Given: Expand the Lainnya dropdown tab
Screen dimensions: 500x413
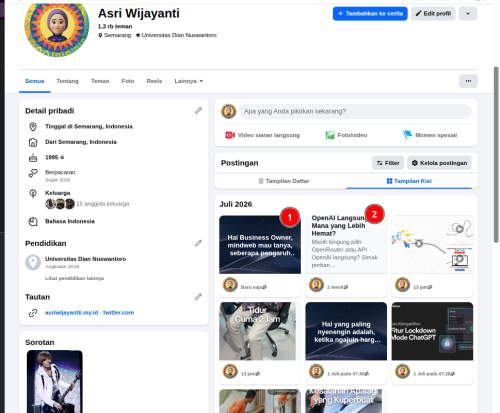Looking at the screenshot, I should coord(189,81).
